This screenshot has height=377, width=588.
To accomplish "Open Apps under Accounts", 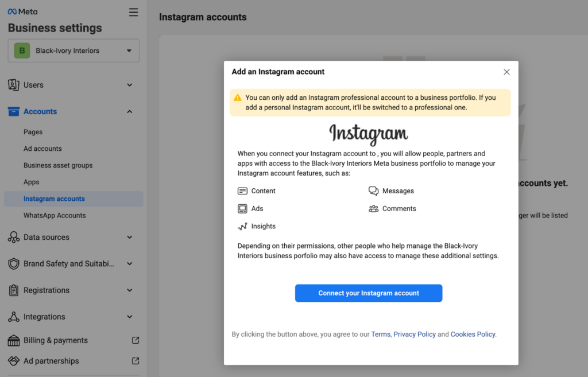I will (x=32, y=182).
